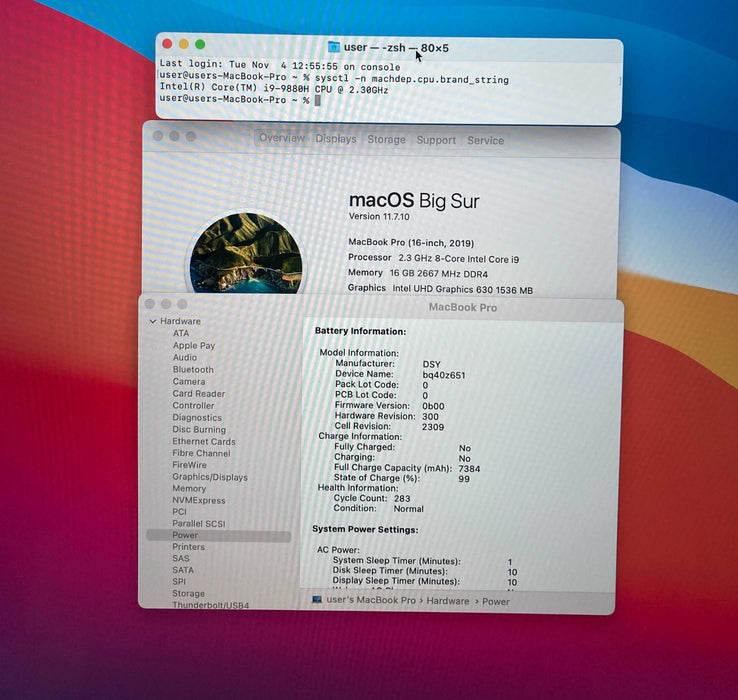
Task: Click the "System Power Settings:" heading
Action: coord(365,530)
